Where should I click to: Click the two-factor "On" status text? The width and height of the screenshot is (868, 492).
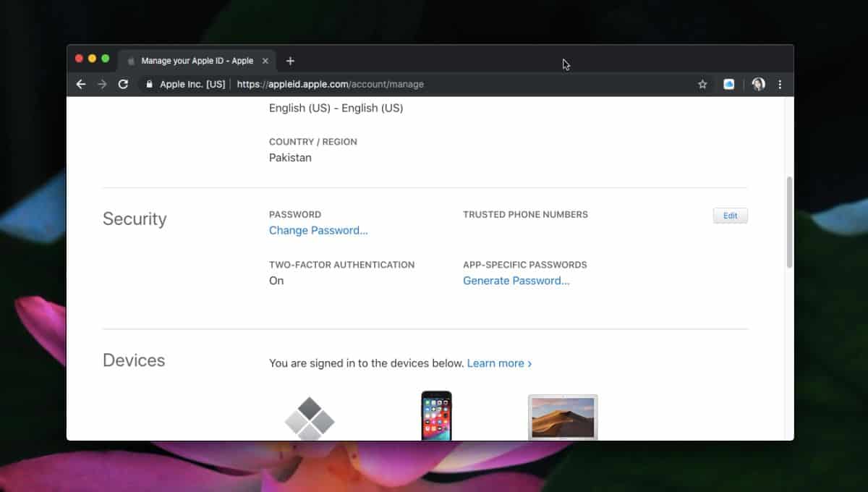pyautogui.click(x=276, y=281)
